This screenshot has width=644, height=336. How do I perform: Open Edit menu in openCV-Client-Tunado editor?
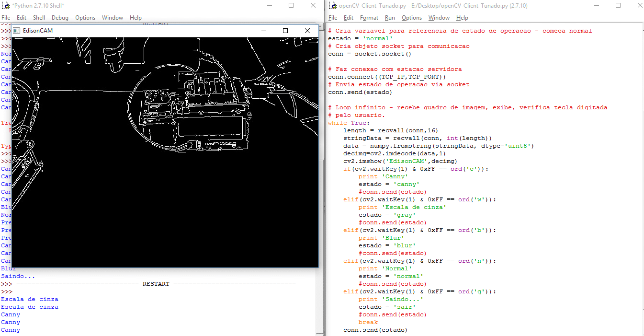click(x=349, y=18)
